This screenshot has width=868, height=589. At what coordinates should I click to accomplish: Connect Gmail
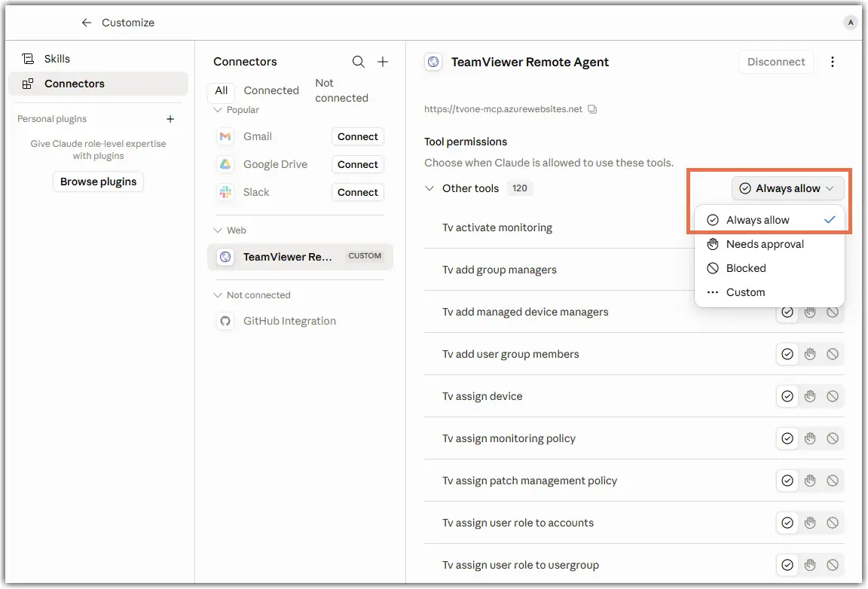358,137
